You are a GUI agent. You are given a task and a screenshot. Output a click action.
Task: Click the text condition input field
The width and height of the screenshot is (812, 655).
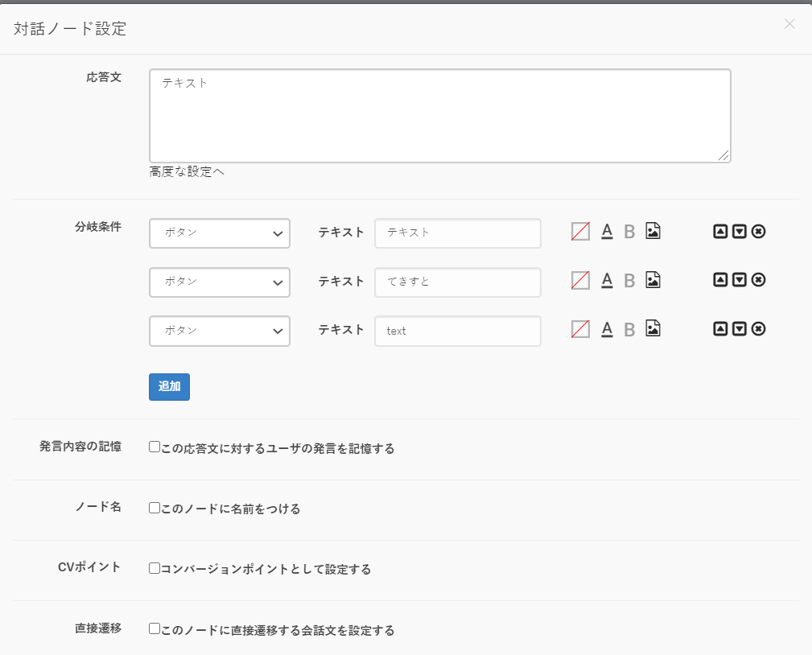pos(458,331)
